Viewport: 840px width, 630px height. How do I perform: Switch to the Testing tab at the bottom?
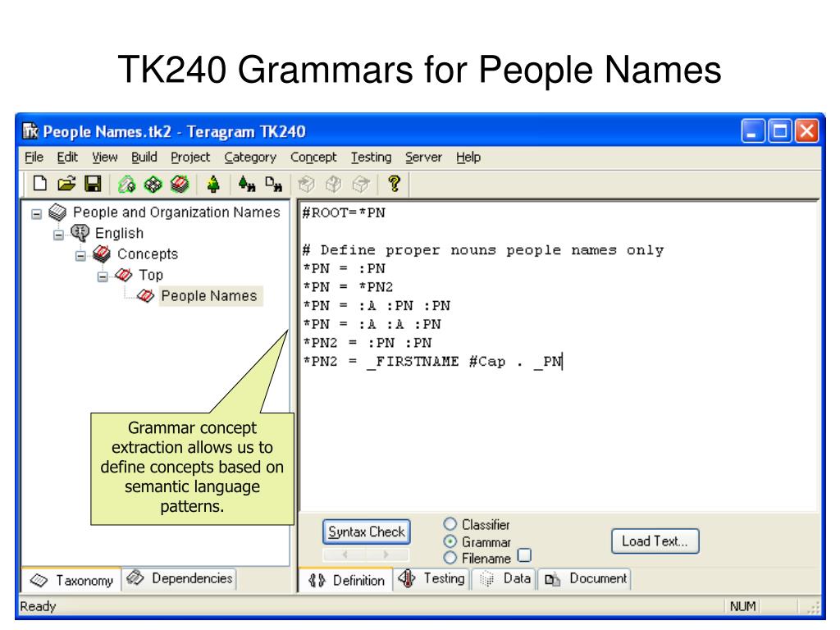431,578
